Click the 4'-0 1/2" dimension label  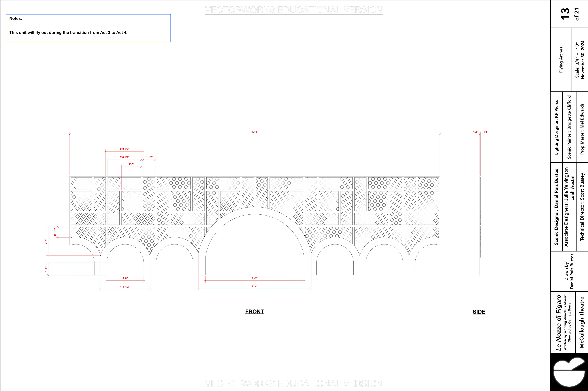pos(125,287)
